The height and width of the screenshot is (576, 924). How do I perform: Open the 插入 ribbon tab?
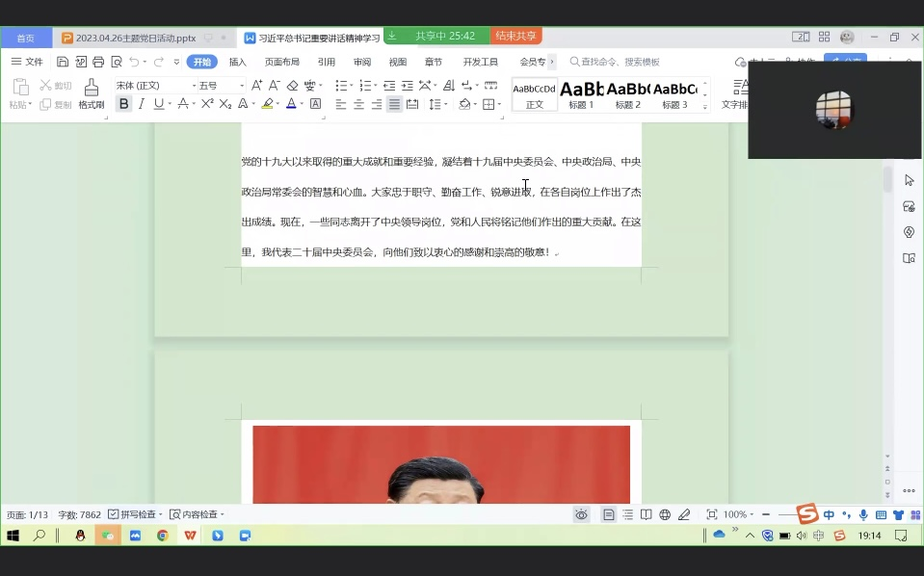237,62
